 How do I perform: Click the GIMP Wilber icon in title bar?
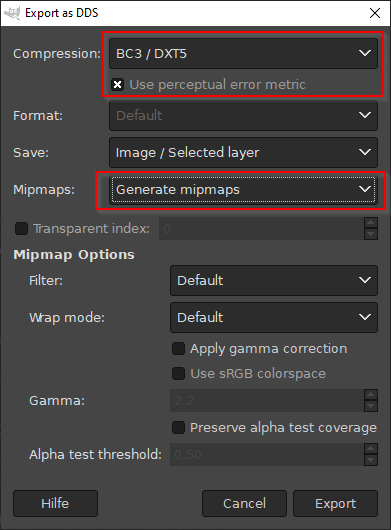tap(12, 13)
